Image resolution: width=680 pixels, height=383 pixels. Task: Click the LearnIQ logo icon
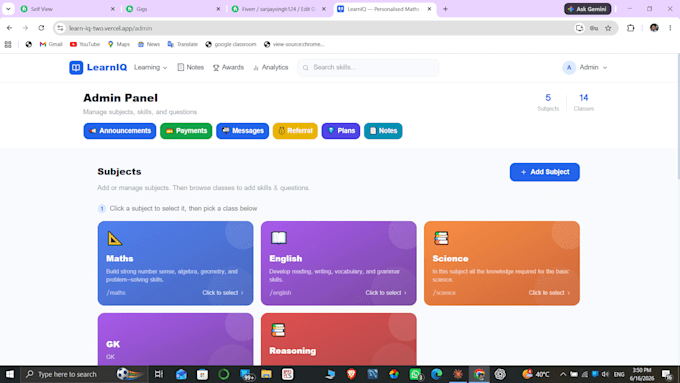pos(76,68)
